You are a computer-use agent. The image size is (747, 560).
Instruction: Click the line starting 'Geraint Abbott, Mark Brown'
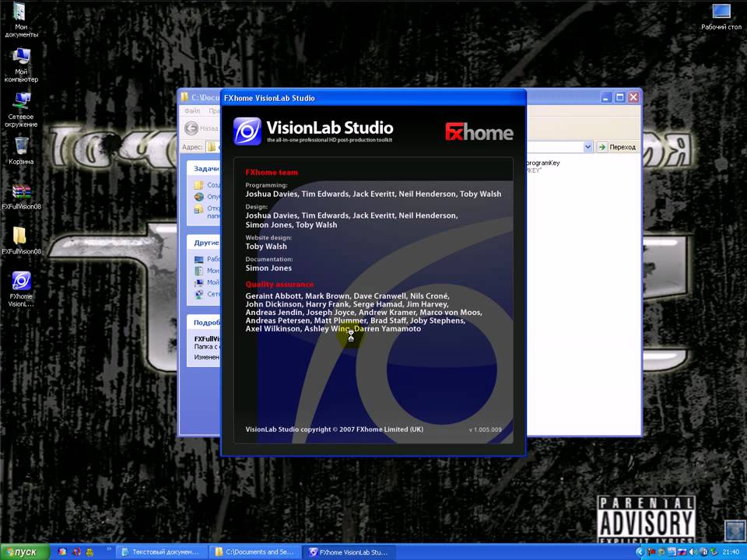[347, 296]
